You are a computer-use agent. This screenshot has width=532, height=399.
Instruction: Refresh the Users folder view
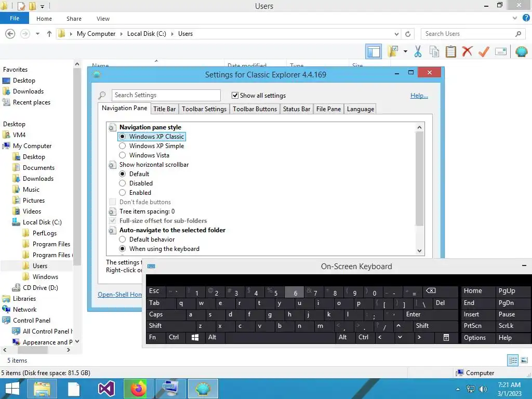click(x=408, y=34)
